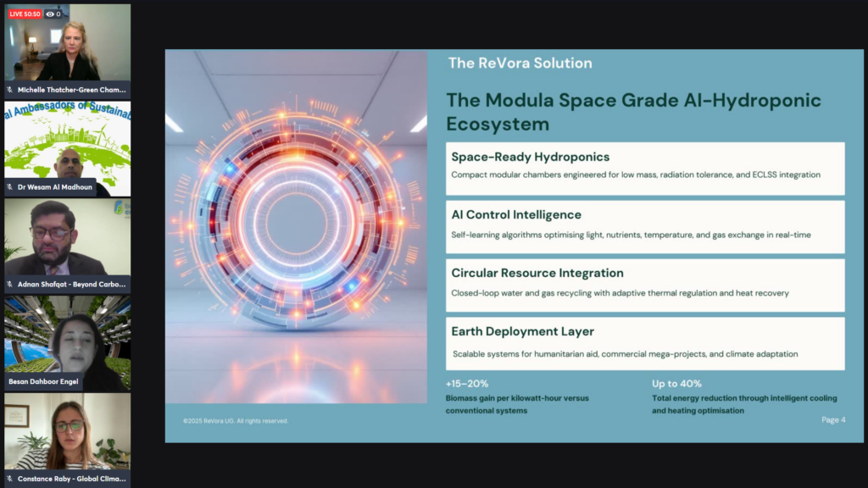Click the red LIVE 50:50 badge
Viewport: 868px width, 488px height.
tap(25, 14)
